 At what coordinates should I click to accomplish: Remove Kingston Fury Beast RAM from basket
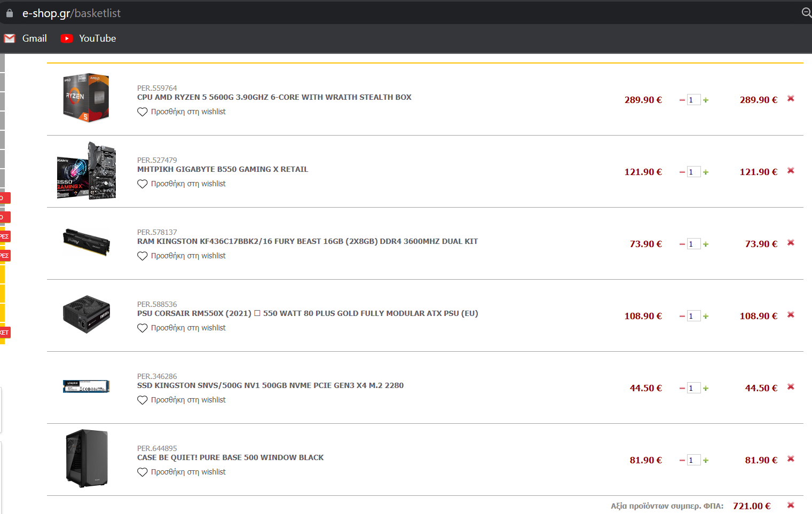[791, 243]
